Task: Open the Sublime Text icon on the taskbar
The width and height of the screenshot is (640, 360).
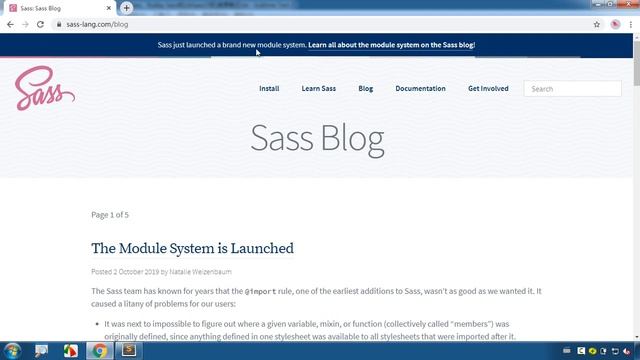Action: click(129, 351)
